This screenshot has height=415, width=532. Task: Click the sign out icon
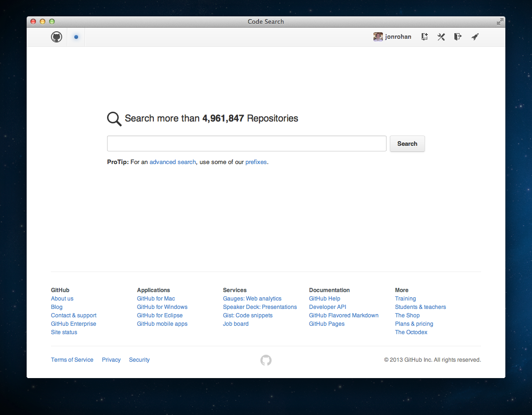[x=458, y=37]
